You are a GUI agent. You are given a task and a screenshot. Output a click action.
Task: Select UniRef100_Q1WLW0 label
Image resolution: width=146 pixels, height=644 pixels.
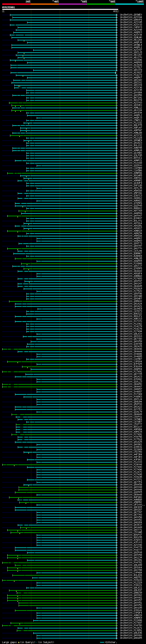[131, 37]
